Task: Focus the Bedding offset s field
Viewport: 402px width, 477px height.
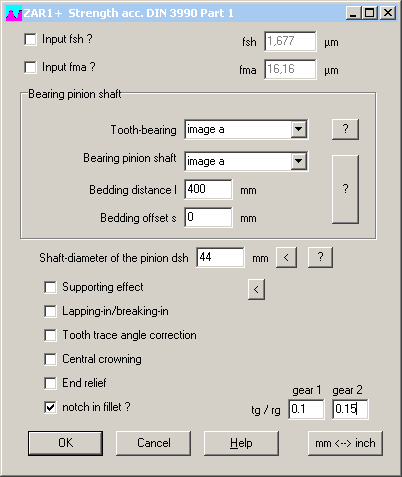Action: point(208,217)
